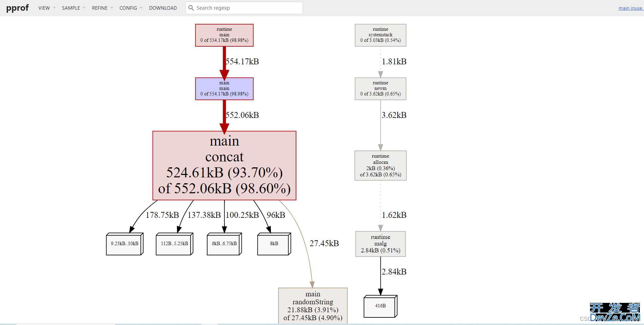Click the 2.84kB edge label
Image resolution: width=644 pixels, height=325 pixels.
pos(394,272)
